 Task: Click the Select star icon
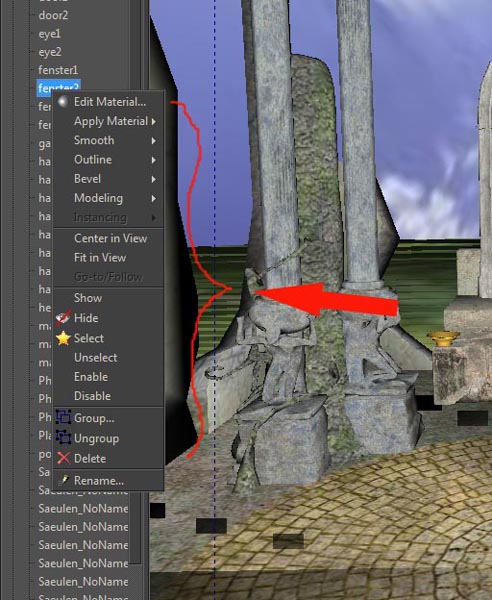(x=63, y=338)
